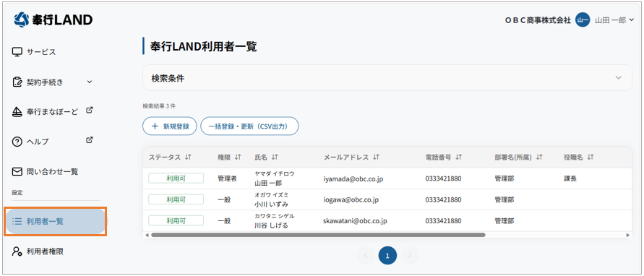Open the 山田 一郎 account dropdown
Viewport: 644px width, 276px height.
(x=614, y=20)
